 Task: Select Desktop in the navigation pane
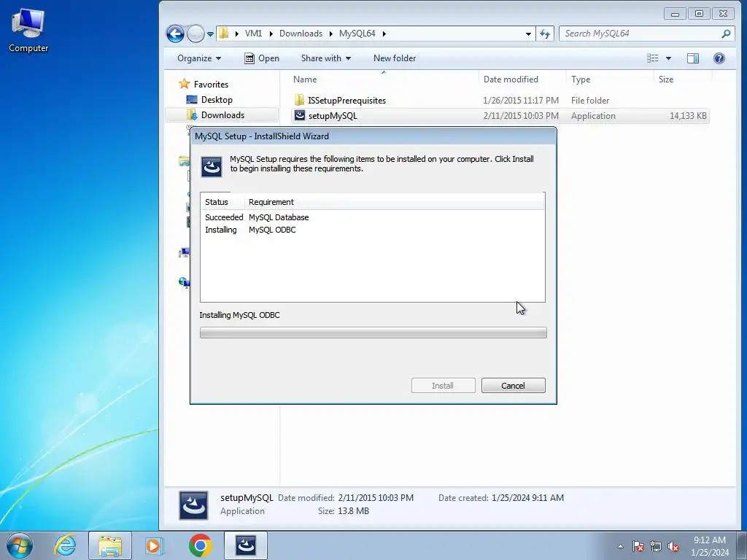click(x=209, y=99)
